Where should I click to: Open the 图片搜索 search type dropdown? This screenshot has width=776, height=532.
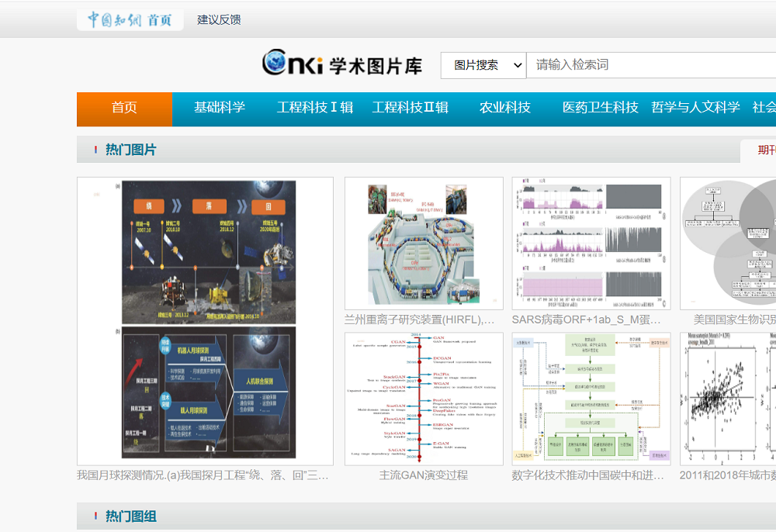(x=483, y=65)
